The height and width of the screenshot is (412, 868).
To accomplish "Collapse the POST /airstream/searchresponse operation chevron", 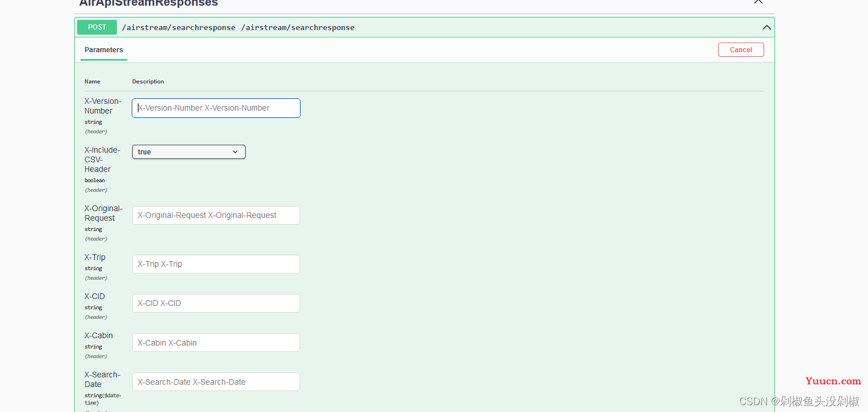I will [x=766, y=27].
